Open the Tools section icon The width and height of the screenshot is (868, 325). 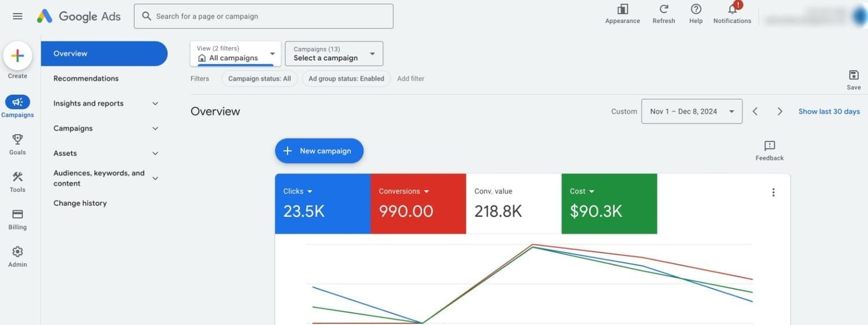coord(17,181)
